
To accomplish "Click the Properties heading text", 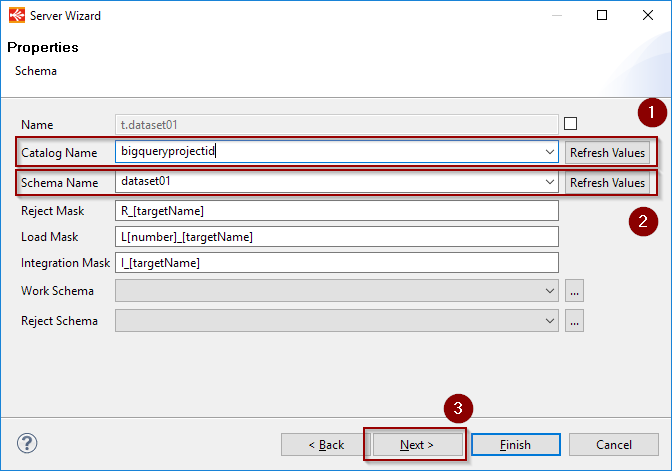I will [x=43, y=47].
